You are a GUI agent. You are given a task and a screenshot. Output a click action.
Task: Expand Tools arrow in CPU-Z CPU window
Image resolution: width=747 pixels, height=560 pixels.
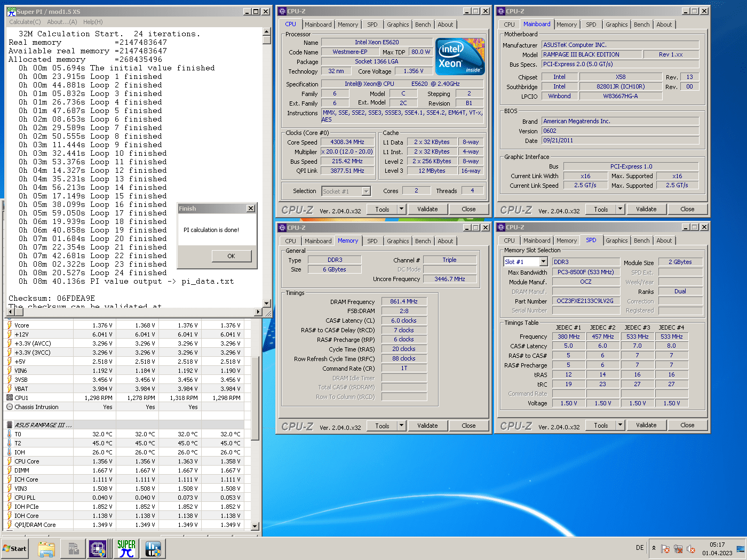point(402,209)
